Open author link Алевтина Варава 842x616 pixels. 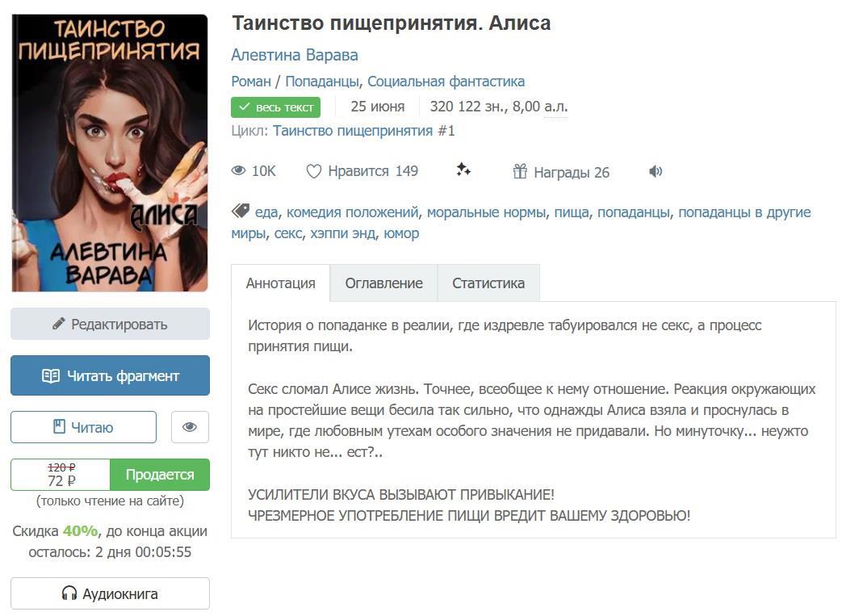pyautogui.click(x=295, y=56)
